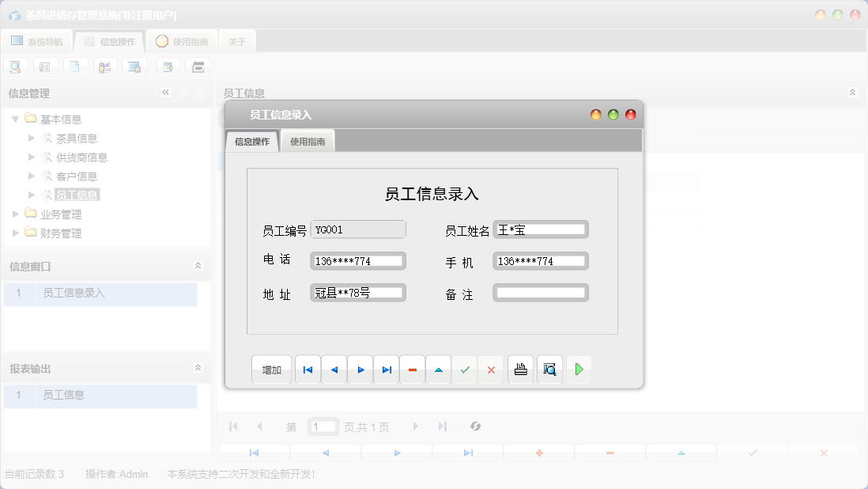The width and height of the screenshot is (868, 489).
Task: Confirm the record with the green checkmark
Action: point(464,369)
